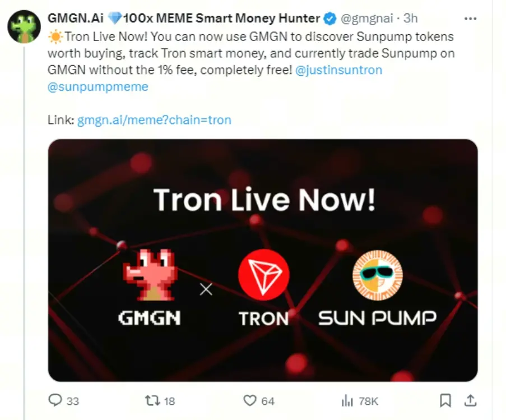Follow the @justinsuntron mention
Screen dimensions: 506x420
pyautogui.click(x=338, y=71)
